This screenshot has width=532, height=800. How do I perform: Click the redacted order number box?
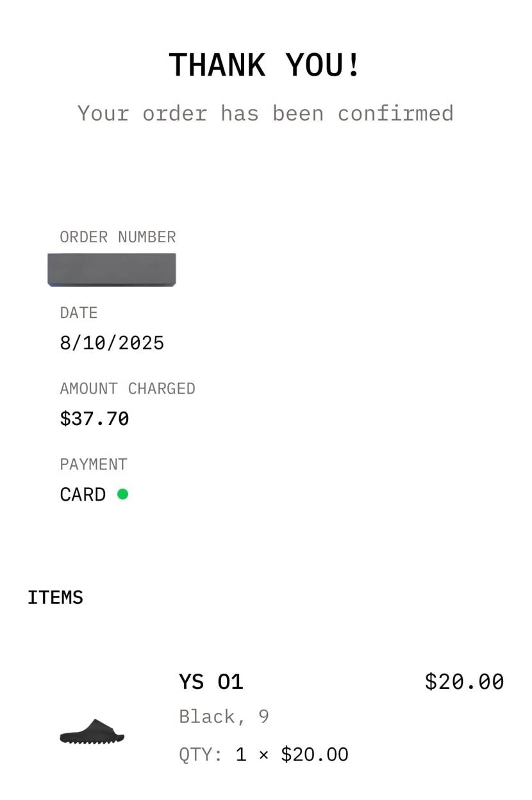(112, 270)
